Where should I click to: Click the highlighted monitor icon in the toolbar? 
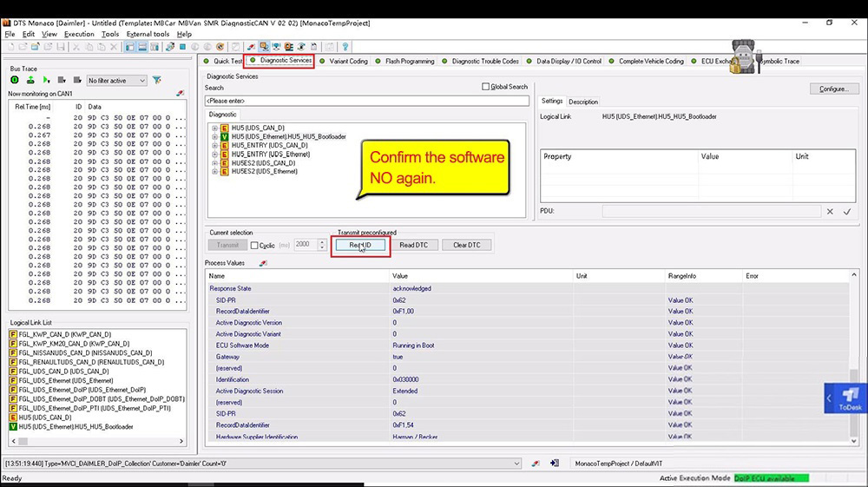point(264,47)
